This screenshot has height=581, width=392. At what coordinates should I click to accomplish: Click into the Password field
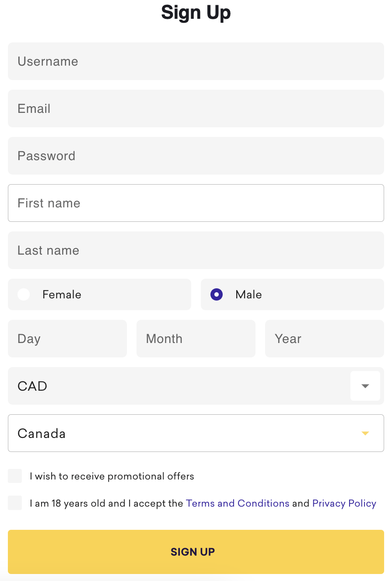click(196, 156)
